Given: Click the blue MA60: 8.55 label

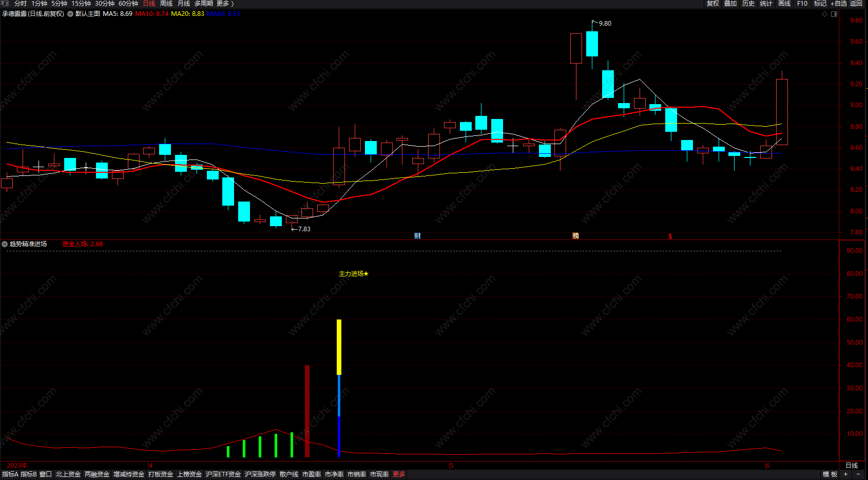Looking at the screenshot, I should tap(223, 14).
